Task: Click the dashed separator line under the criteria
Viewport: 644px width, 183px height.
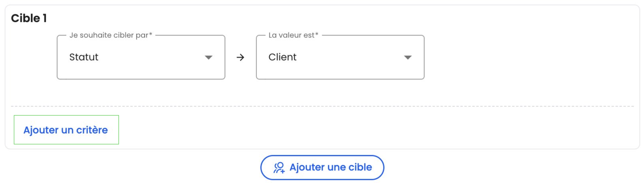Action: tap(322, 106)
